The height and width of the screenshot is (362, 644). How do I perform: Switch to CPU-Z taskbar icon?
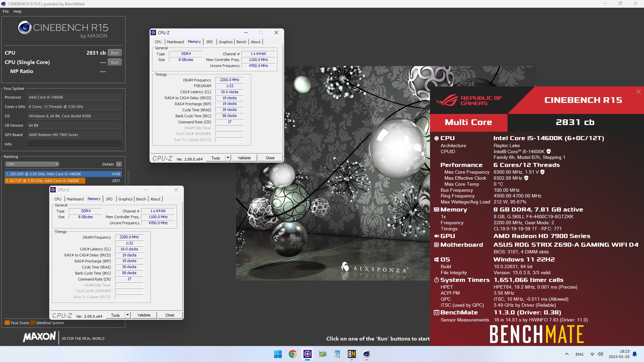tap(307, 354)
